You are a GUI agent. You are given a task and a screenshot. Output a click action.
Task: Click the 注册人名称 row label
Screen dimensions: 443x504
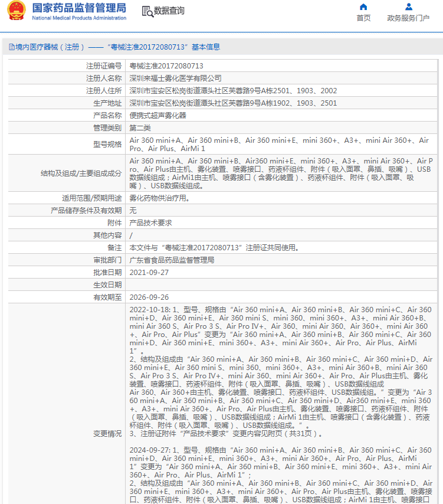104,78
